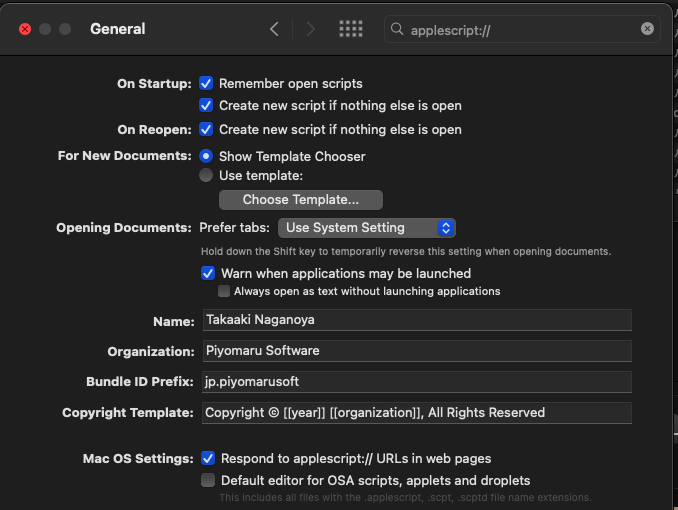Click the Copyright Template text field
Image resolution: width=678 pixels, height=510 pixels.
coord(417,413)
